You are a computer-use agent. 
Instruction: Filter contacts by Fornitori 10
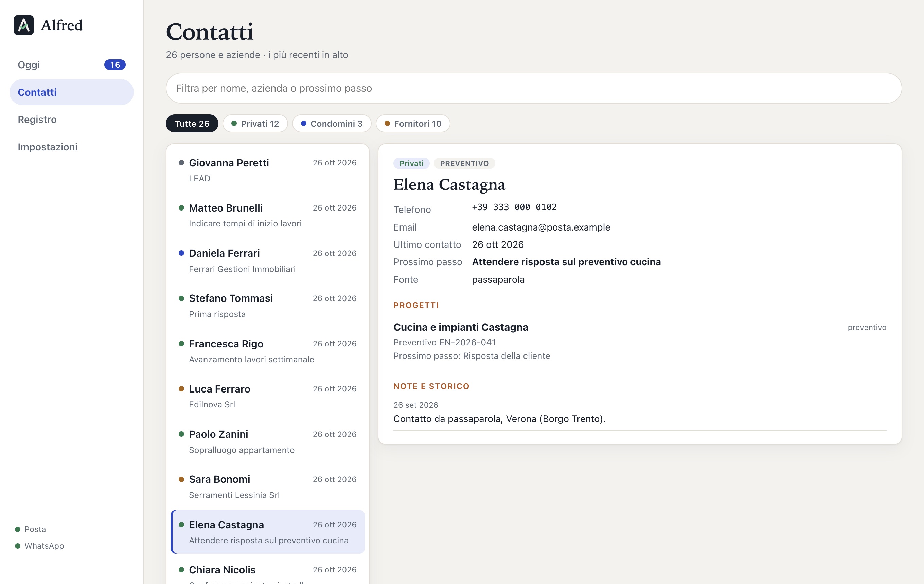[x=413, y=124]
